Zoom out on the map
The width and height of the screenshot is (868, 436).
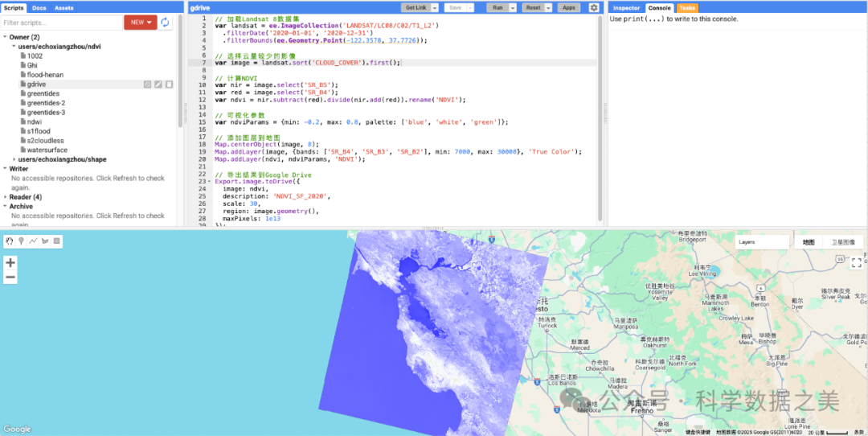pos(10,278)
